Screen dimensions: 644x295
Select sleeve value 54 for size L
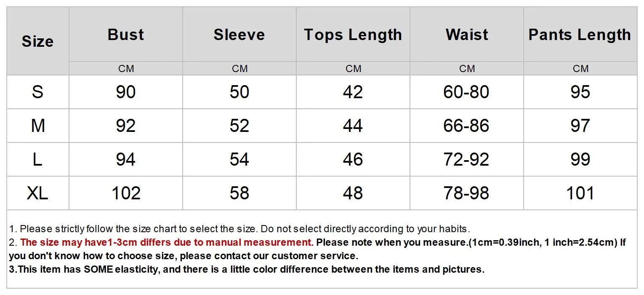[x=239, y=159]
